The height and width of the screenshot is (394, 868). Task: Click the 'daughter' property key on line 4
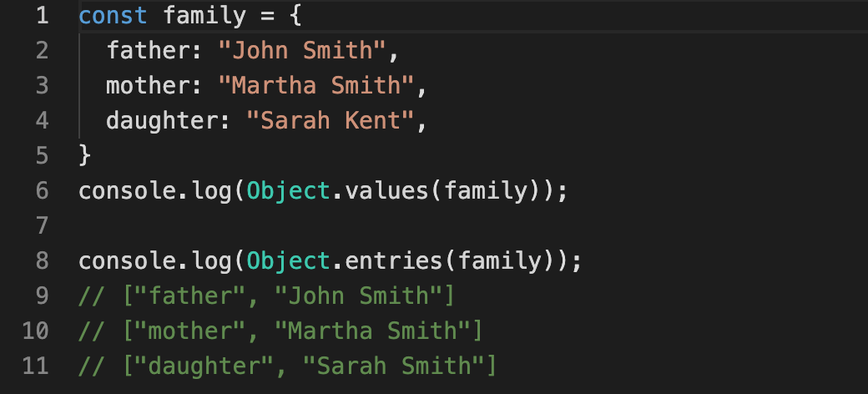[162, 120]
